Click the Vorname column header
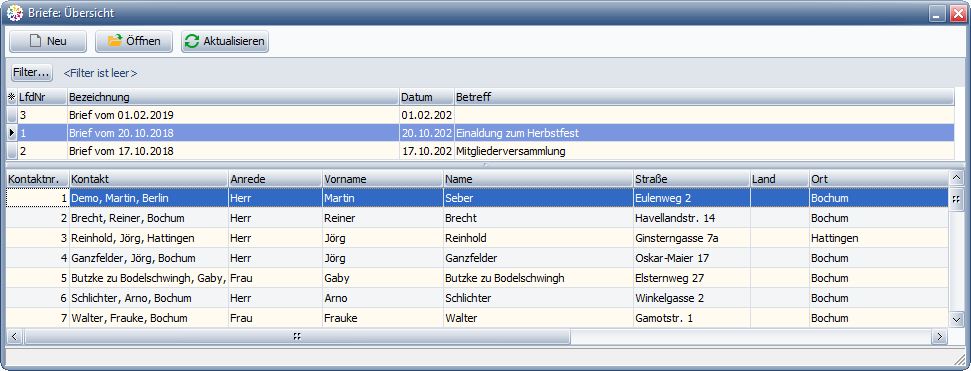Image resolution: width=971 pixels, height=371 pixels. [x=383, y=178]
